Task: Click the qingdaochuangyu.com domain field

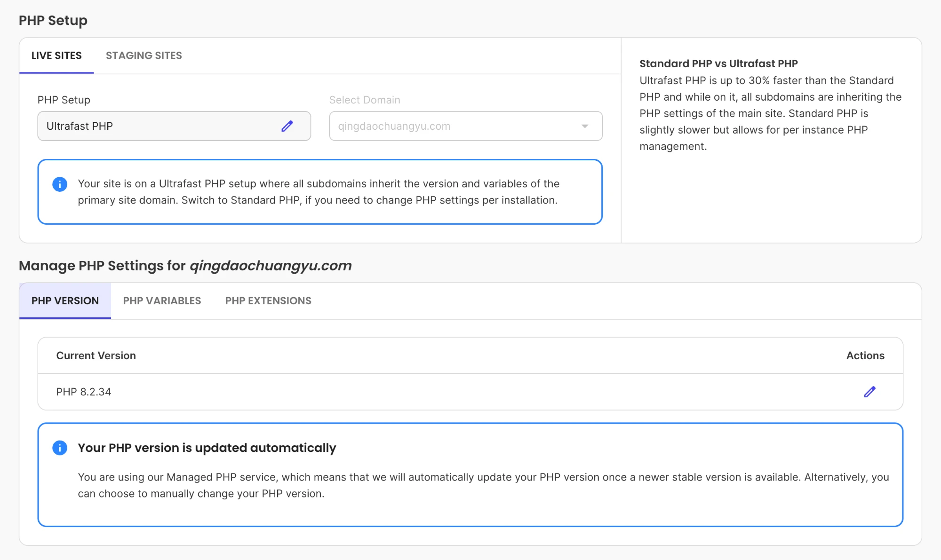Action: (466, 126)
